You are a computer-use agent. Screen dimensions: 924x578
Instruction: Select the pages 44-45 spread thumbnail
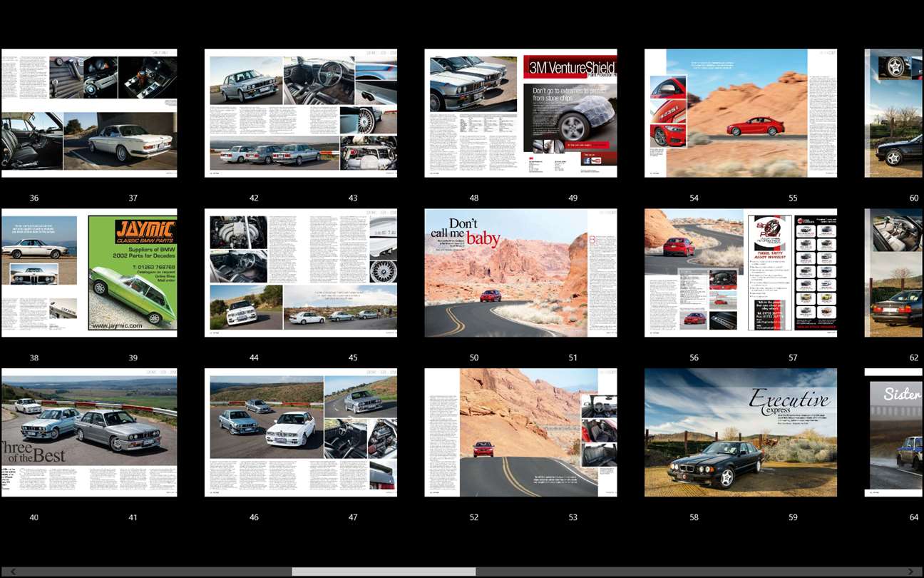(x=301, y=273)
